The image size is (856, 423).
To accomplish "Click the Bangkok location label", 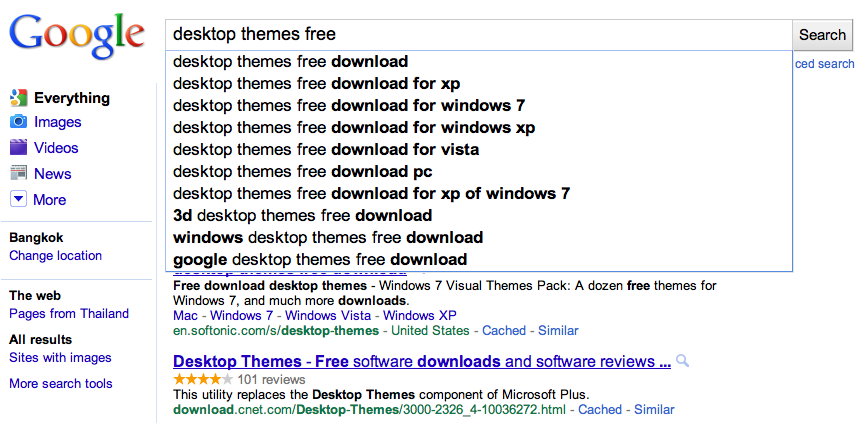I will coord(36,238).
